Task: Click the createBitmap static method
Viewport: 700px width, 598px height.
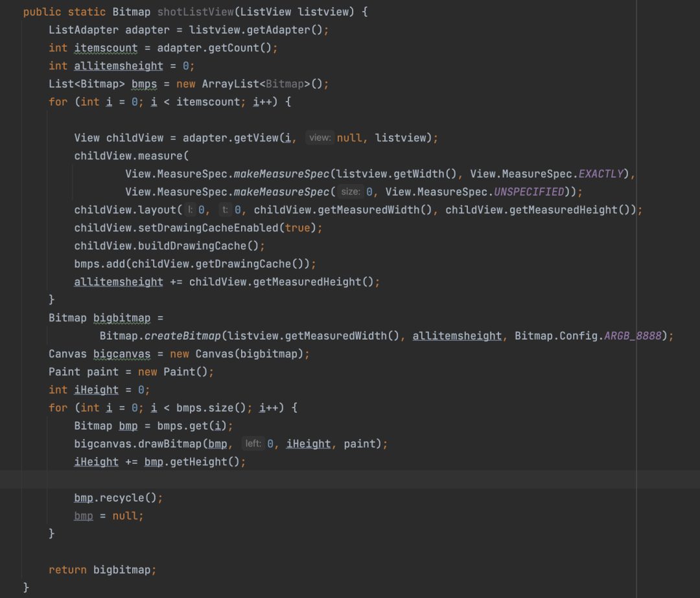Action: pos(183,336)
